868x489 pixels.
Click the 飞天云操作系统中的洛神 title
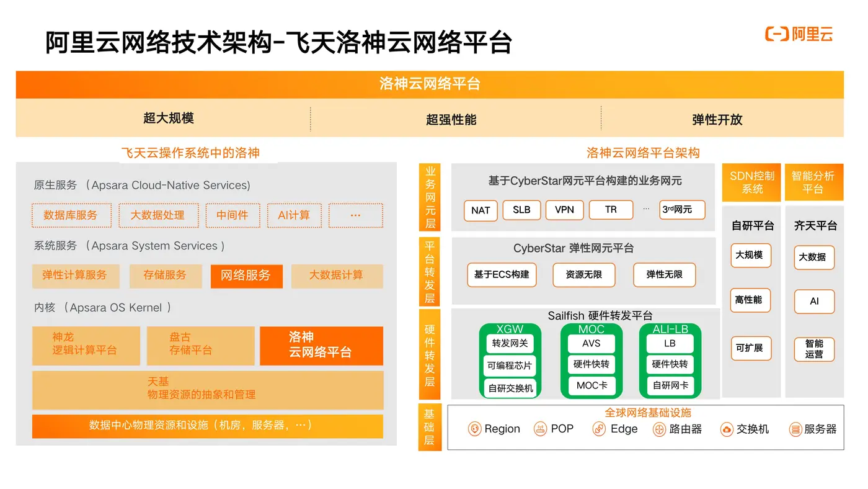(190, 153)
